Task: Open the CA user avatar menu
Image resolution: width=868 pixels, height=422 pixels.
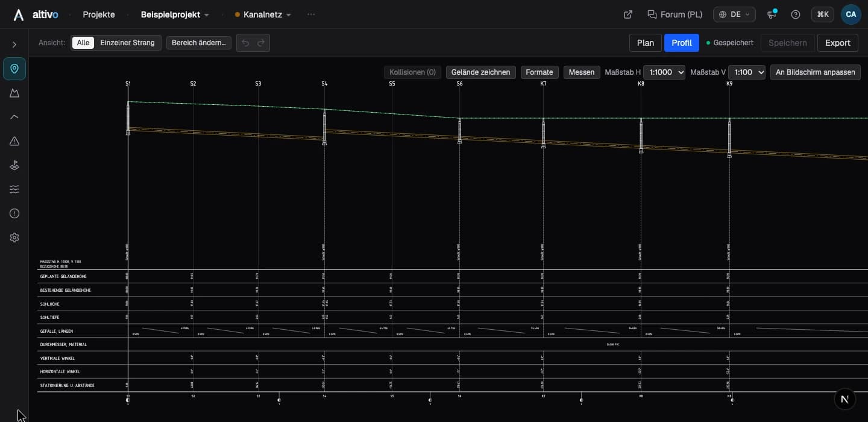Action: click(x=851, y=14)
